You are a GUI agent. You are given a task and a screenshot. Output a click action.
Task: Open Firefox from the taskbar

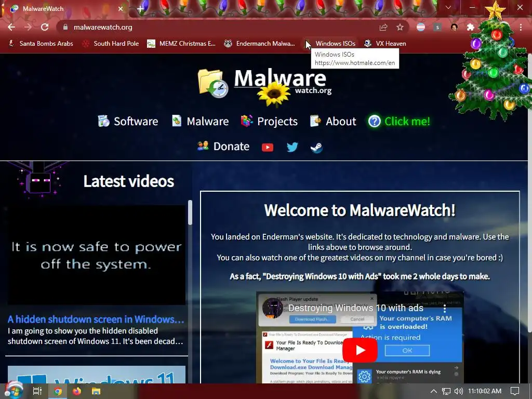[77, 391]
